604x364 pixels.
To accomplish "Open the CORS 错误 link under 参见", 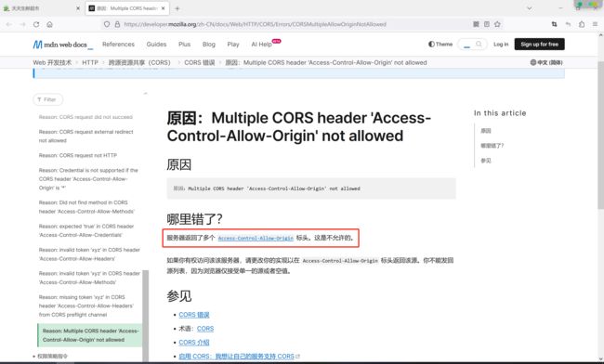I will (x=194, y=315).
